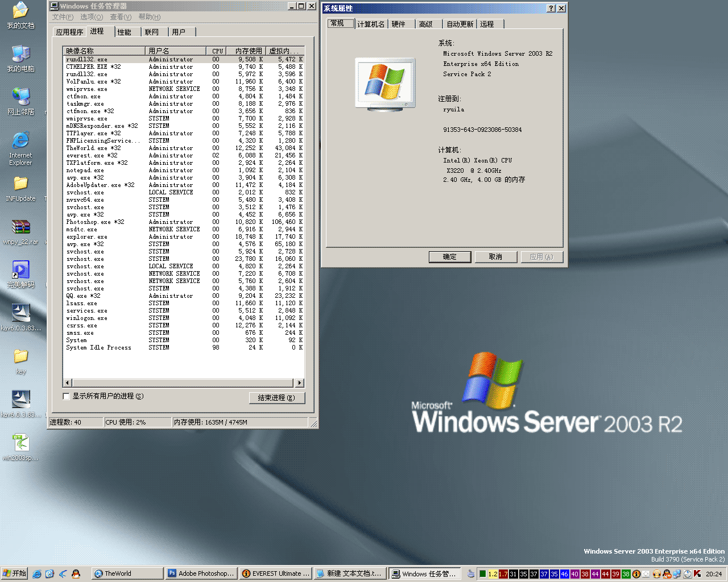Open 自动更新 tab in System Properties
The width and height of the screenshot is (728, 582).
460,24
